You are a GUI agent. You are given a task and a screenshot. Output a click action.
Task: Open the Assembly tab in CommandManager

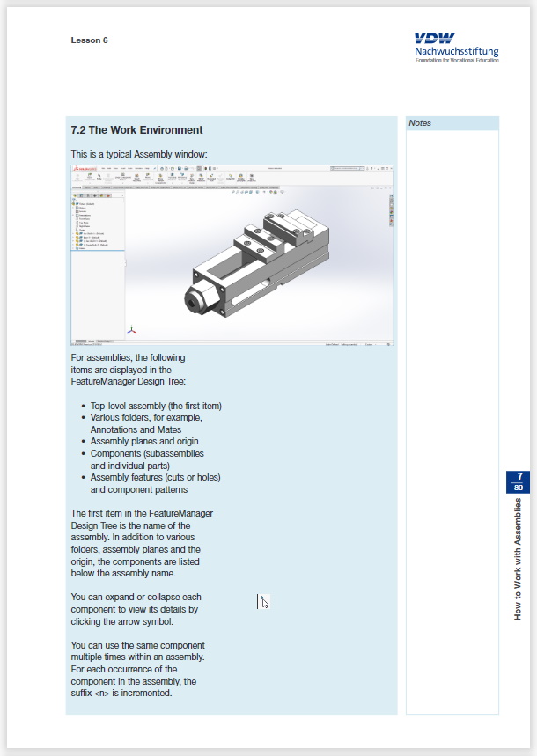[77, 187]
